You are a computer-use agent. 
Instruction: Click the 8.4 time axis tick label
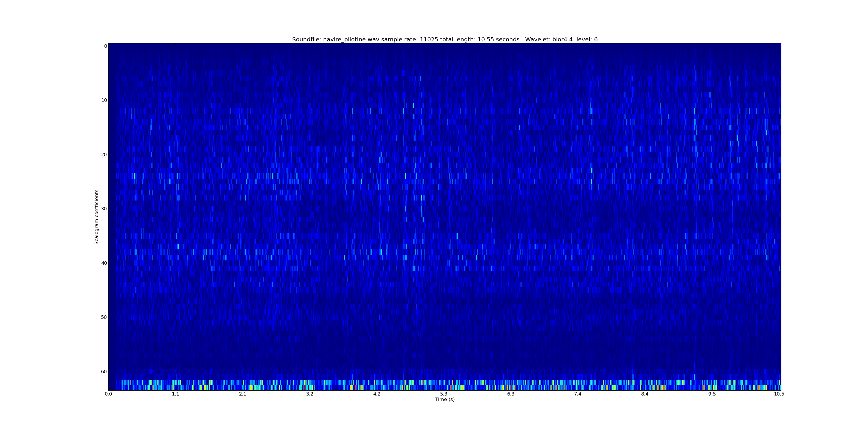coord(645,394)
